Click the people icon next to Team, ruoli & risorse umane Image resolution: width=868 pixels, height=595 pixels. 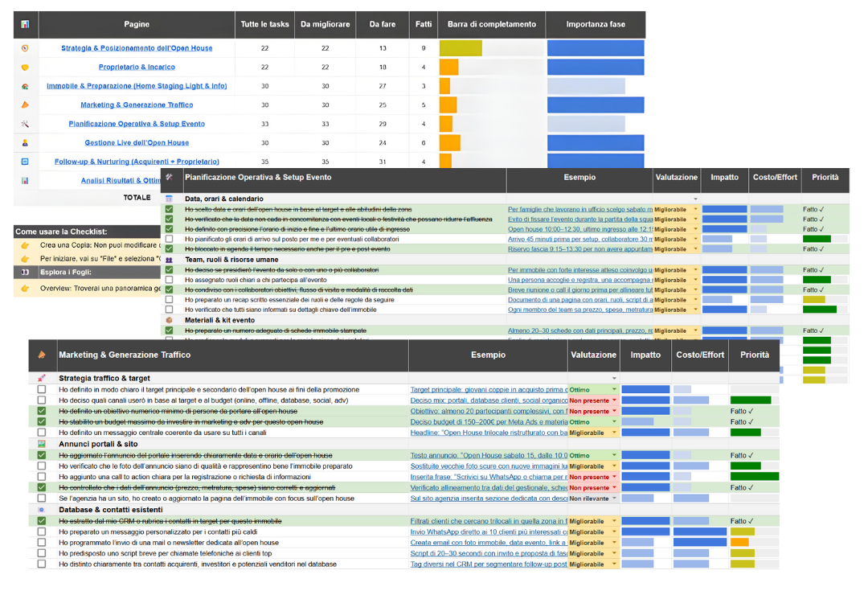[x=169, y=260]
